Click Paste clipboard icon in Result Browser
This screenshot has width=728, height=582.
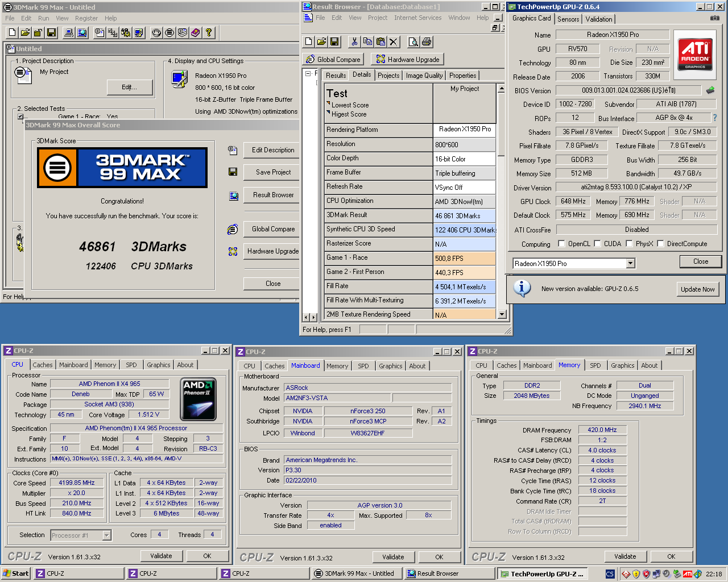point(380,41)
